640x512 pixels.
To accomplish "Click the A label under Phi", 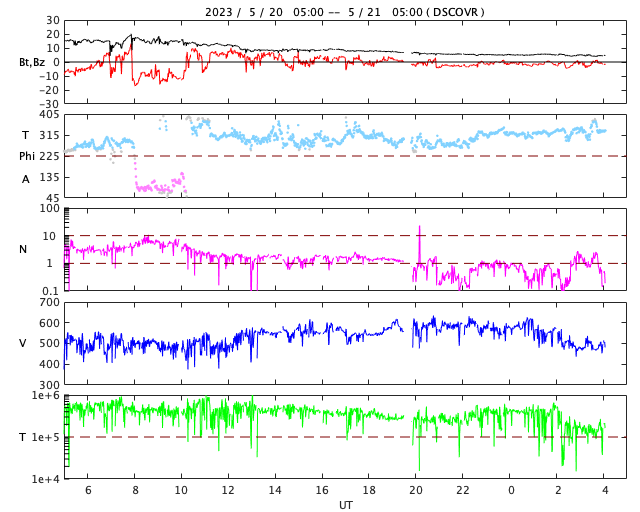I will [26, 179].
